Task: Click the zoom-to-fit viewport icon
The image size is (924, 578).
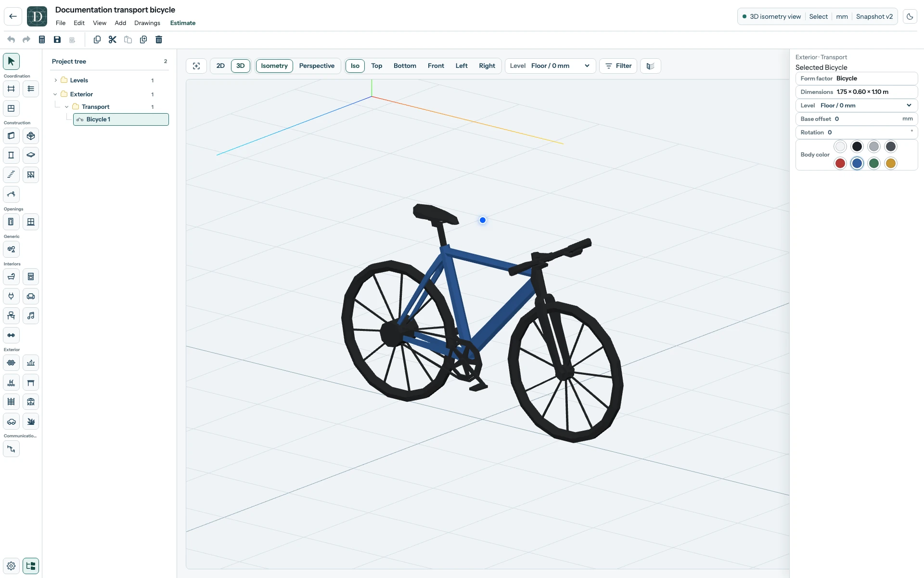Action: pos(196,66)
